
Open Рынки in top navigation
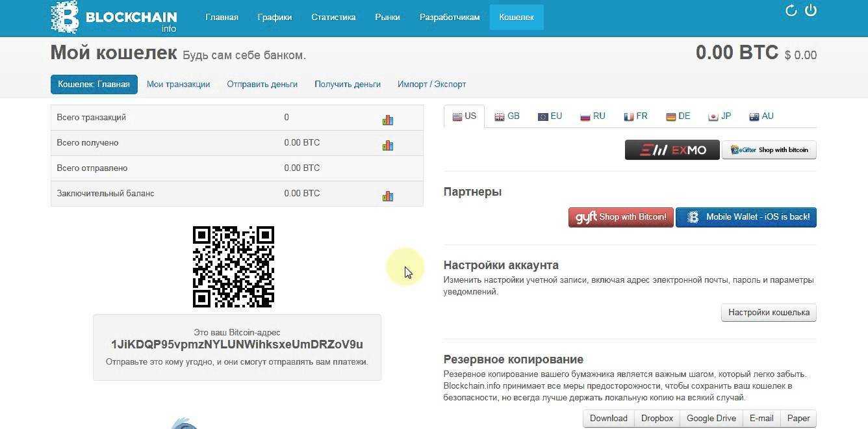[x=387, y=18]
